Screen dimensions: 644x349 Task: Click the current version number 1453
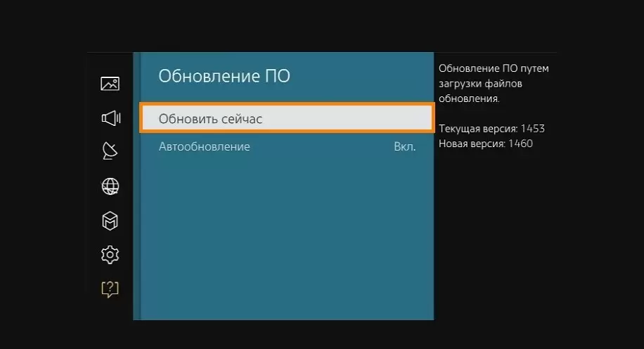pos(533,129)
